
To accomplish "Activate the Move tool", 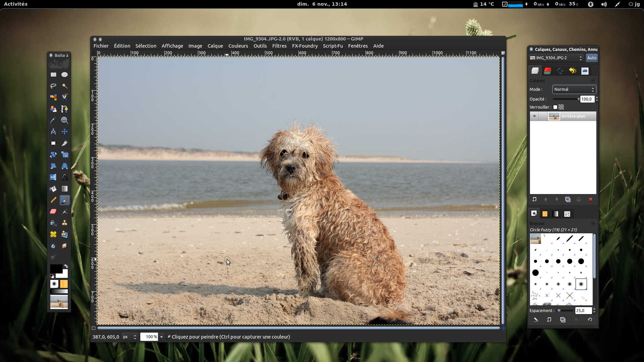I will click(x=64, y=132).
